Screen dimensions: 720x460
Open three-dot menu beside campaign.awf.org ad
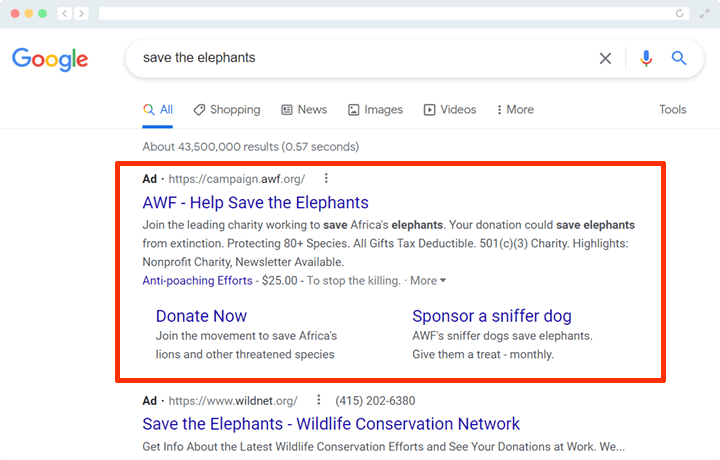click(326, 179)
